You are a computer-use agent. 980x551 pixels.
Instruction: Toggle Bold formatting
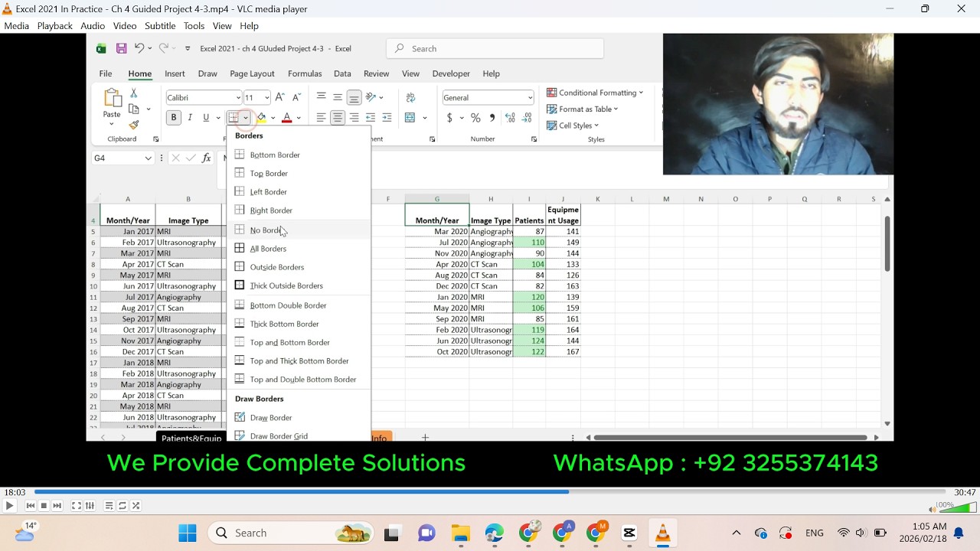(174, 118)
